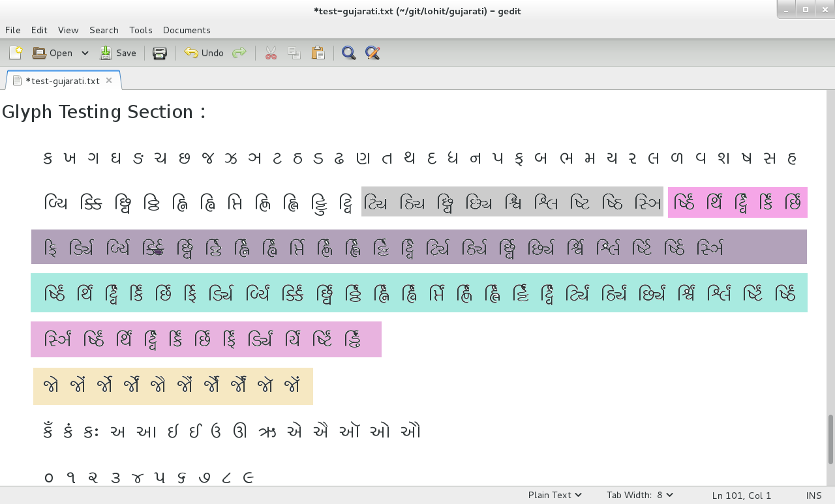Click the Gujarati vowels line

tap(232, 431)
